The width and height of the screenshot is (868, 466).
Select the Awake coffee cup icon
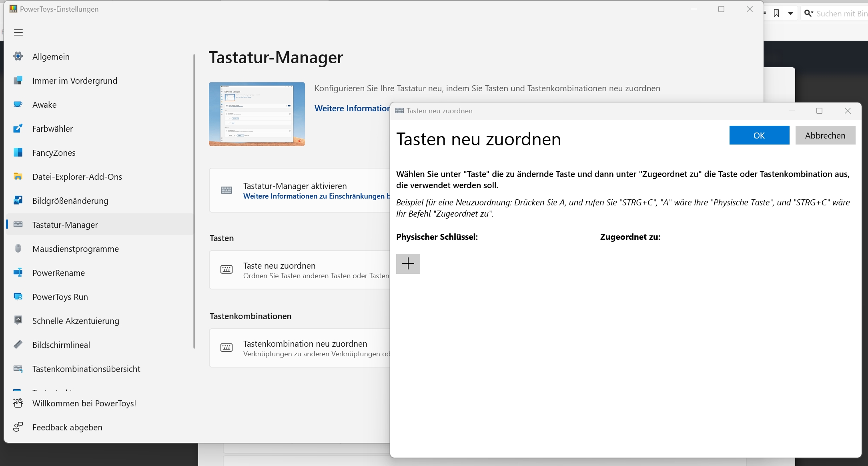(x=18, y=104)
